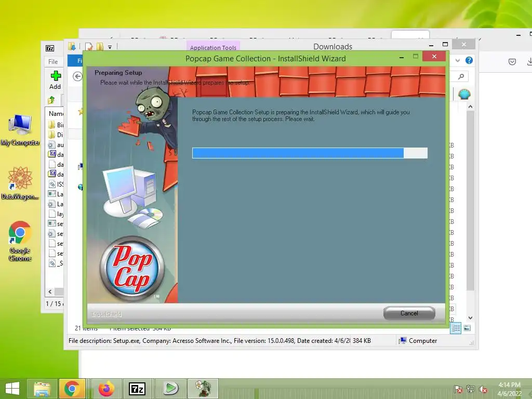Click the 7-Zip window title icon
532x399 pixels.
[50, 48]
